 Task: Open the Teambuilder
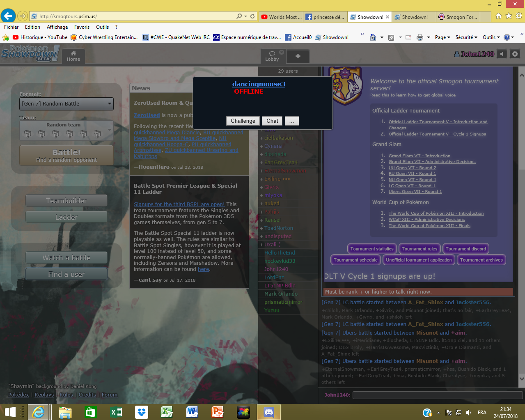pos(66,201)
